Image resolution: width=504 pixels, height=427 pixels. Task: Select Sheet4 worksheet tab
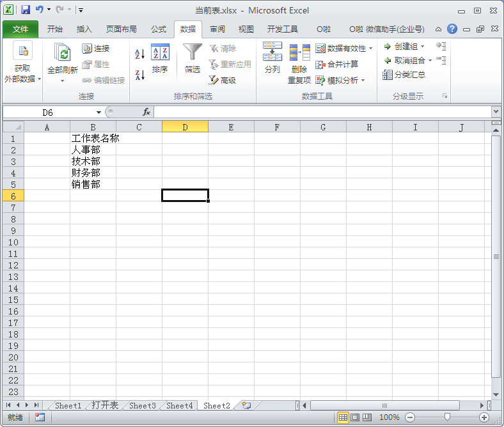coord(179,405)
